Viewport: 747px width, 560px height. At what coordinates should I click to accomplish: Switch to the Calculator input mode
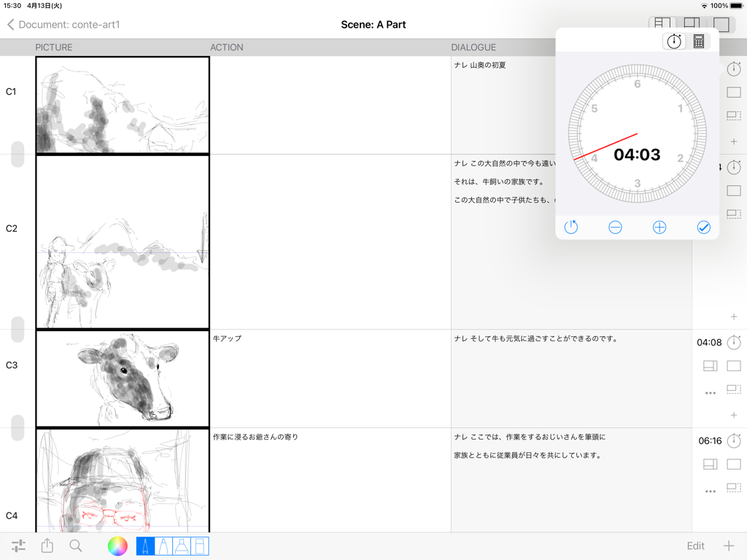[x=698, y=41]
